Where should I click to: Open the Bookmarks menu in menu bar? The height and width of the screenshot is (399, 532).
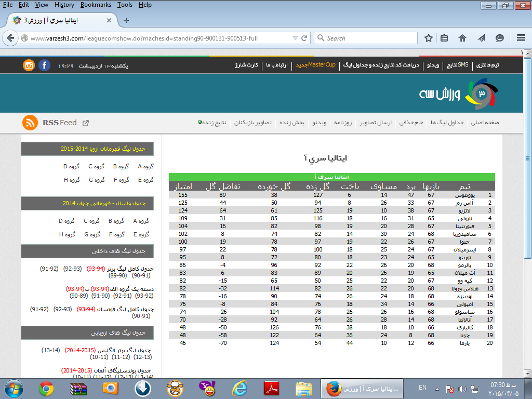pos(96,5)
